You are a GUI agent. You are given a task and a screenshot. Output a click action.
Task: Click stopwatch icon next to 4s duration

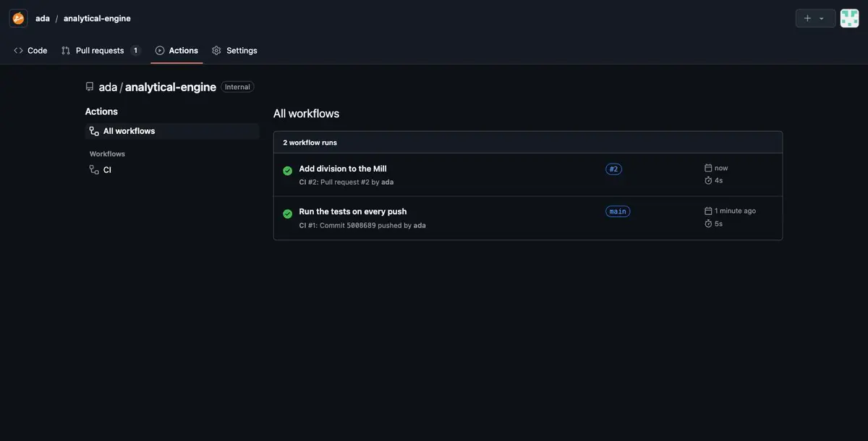click(709, 180)
